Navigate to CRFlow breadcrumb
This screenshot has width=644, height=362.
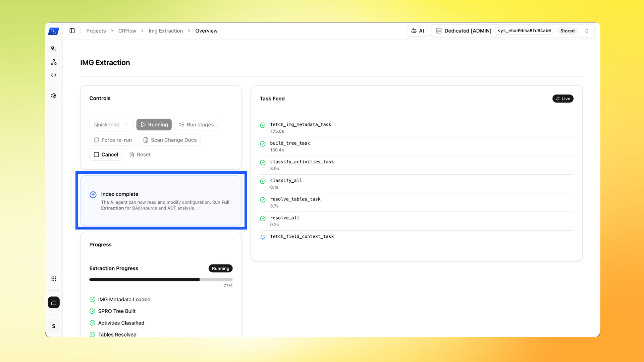[127, 31]
